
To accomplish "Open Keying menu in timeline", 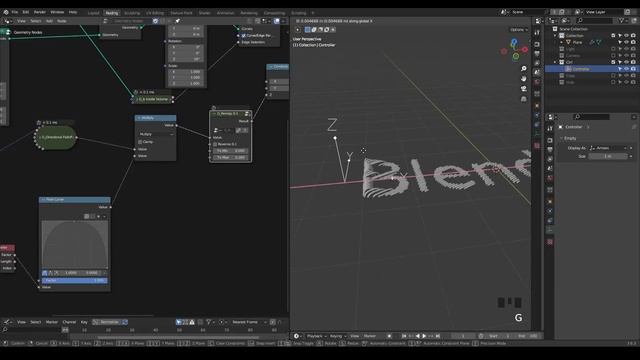I will pyautogui.click(x=338, y=336).
